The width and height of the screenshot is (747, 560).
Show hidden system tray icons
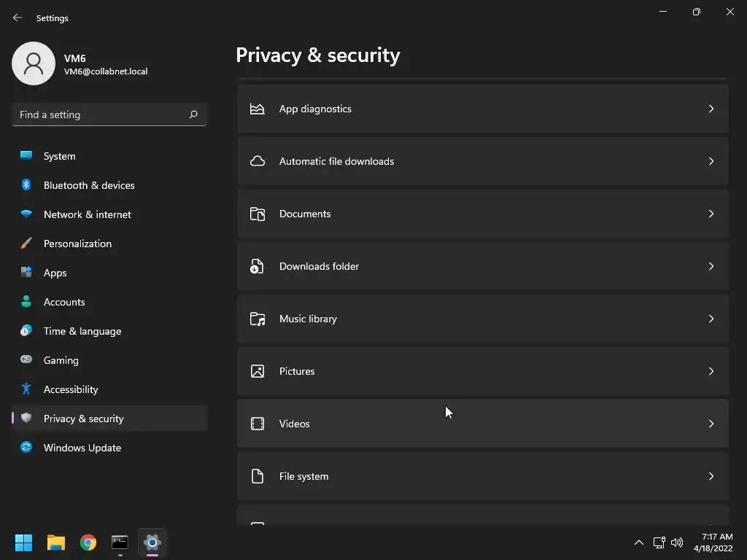(638, 542)
